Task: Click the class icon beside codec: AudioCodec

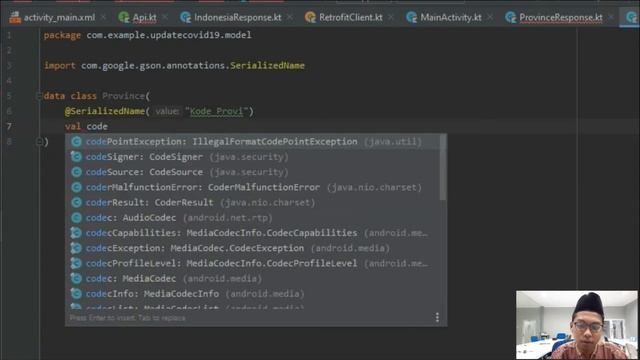Action: click(x=76, y=218)
